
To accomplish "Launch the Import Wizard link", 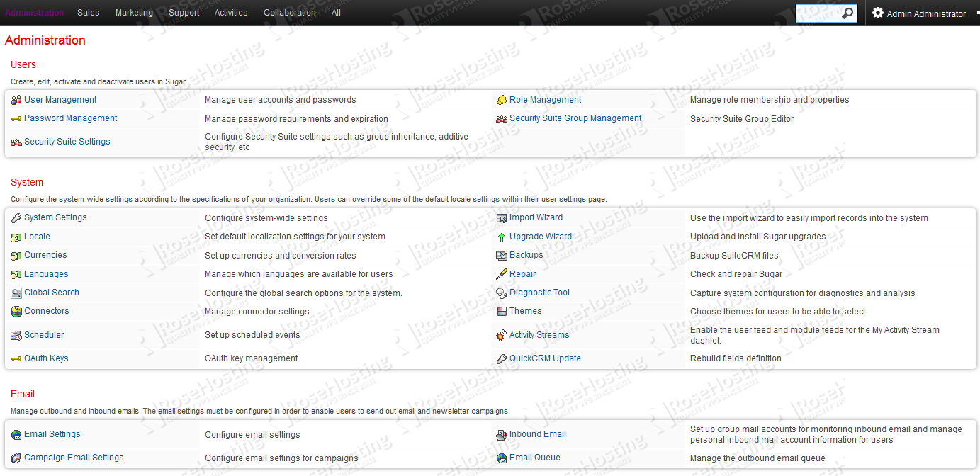I will (536, 217).
